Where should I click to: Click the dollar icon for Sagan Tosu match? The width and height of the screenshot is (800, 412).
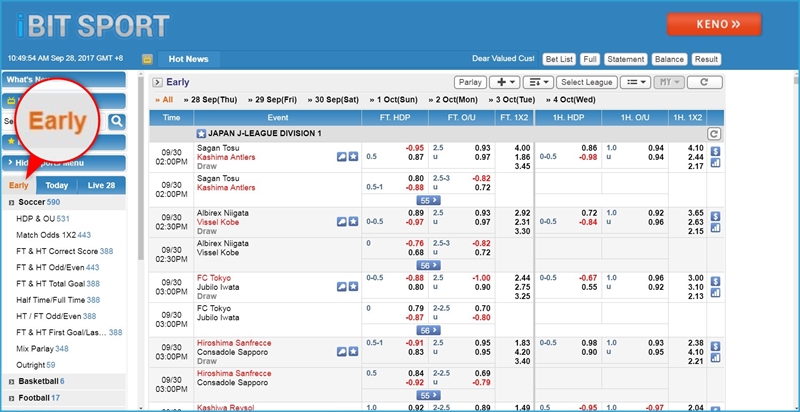point(715,150)
